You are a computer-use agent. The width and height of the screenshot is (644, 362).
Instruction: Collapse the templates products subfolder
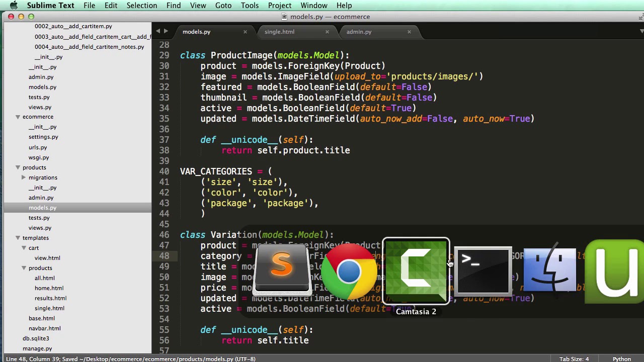coord(24,268)
